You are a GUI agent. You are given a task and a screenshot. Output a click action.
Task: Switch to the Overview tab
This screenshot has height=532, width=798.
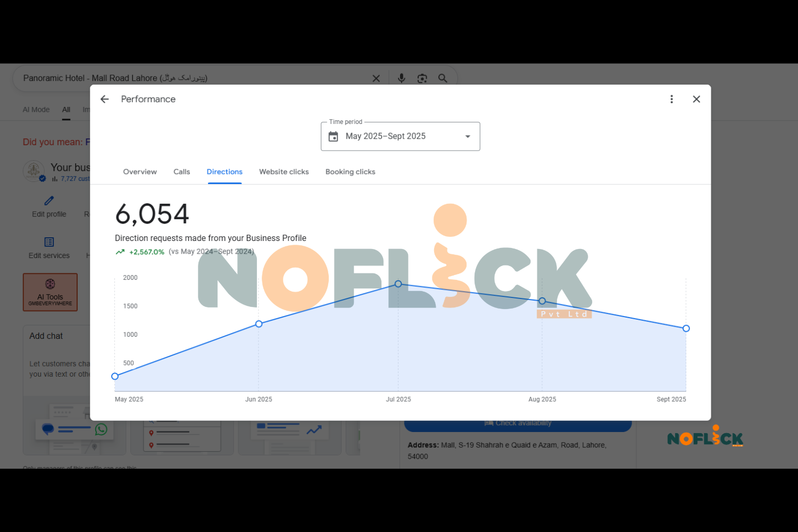pyautogui.click(x=140, y=172)
